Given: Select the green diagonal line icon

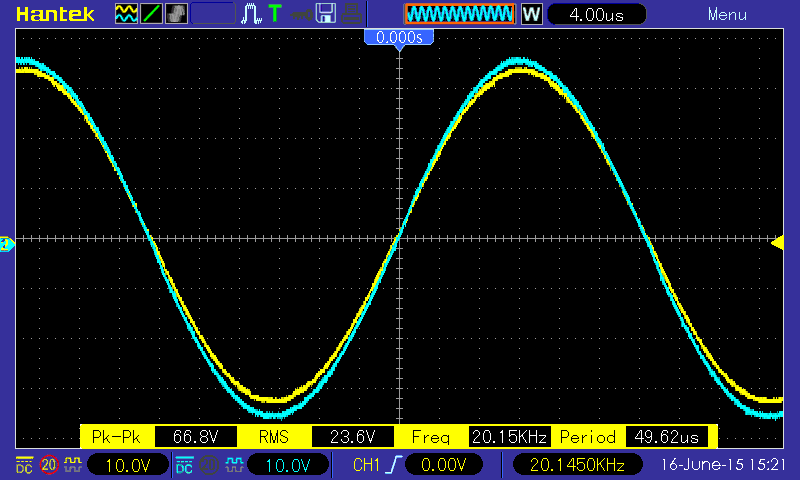Looking at the screenshot, I should pyautogui.click(x=152, y=14).
